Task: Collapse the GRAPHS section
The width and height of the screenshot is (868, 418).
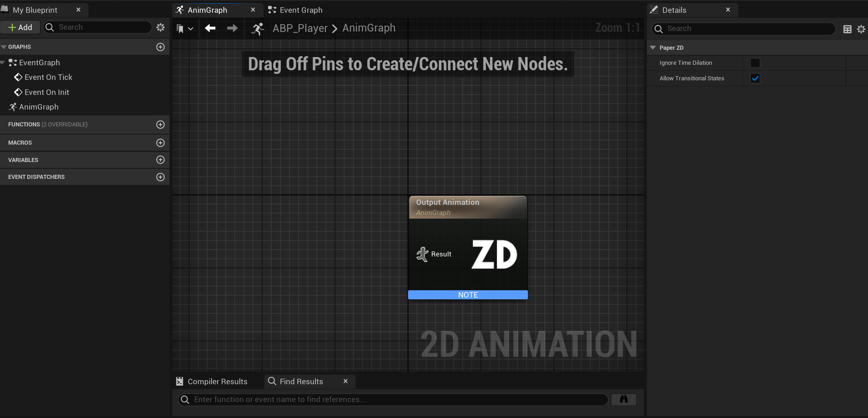Action: (4, 47)
